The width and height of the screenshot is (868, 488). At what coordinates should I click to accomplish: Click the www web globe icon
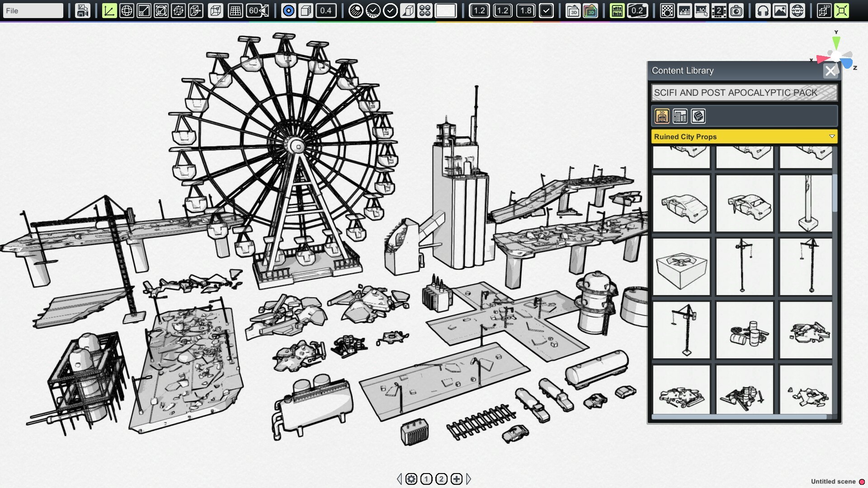(x=797, y=10)
